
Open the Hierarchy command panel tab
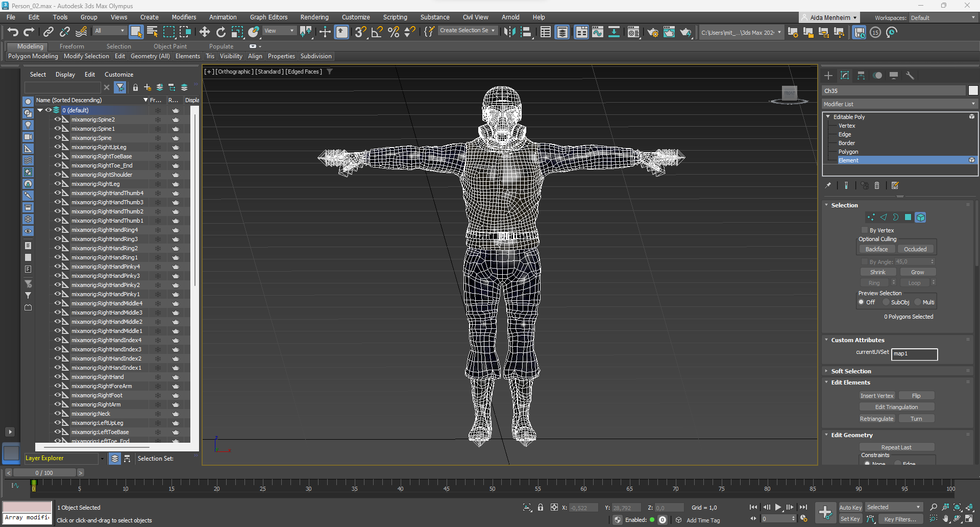pyautogui.click(x=861, y=76)
